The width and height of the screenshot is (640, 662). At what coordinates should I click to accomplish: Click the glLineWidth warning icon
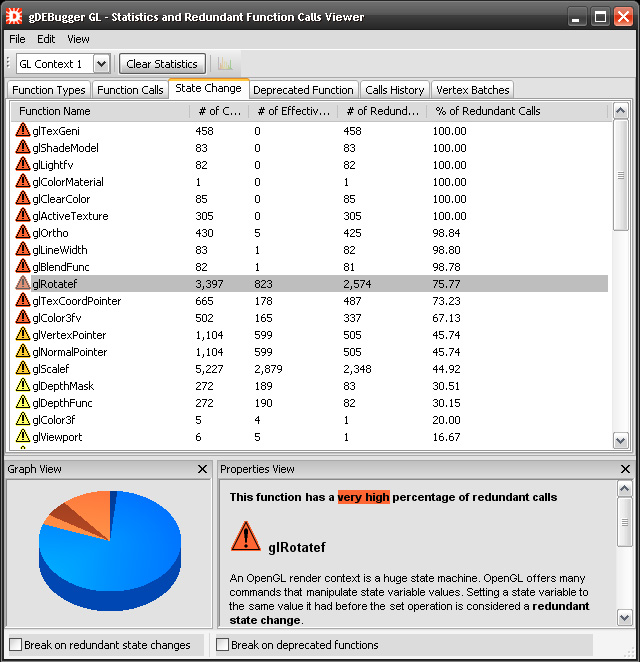[23, 249]
